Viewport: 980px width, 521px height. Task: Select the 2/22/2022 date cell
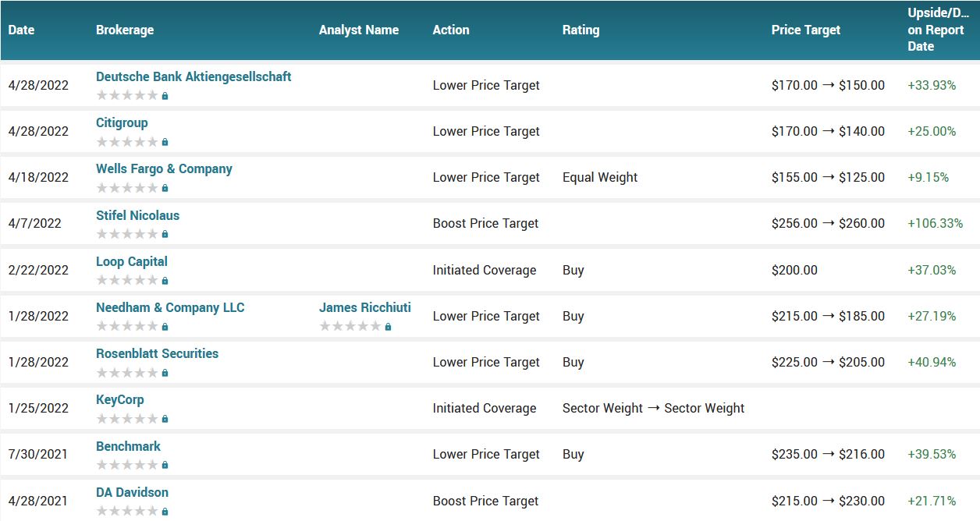38,270
